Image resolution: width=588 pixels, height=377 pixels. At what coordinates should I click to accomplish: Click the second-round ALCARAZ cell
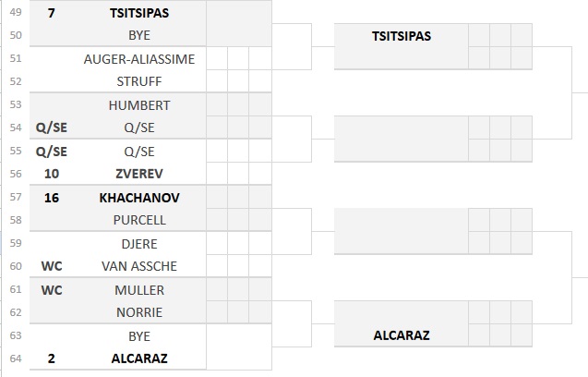pos(402,334)
